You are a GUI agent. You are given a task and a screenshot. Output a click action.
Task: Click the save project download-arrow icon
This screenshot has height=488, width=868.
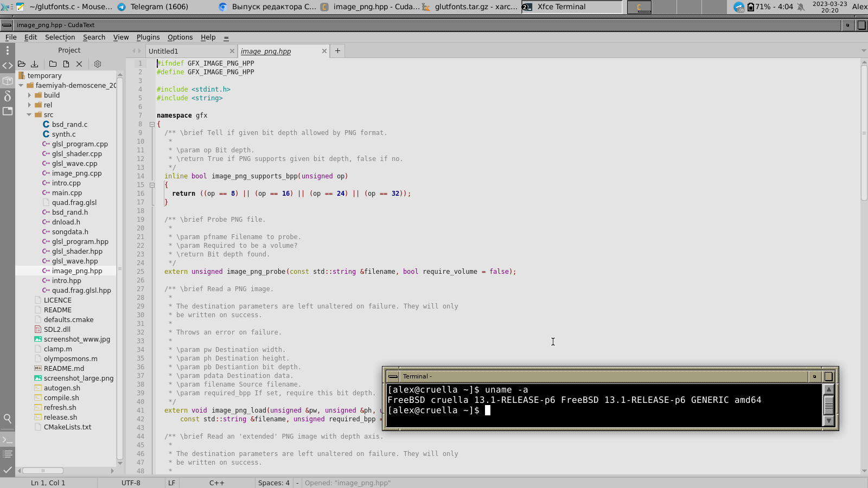[35, 64]
